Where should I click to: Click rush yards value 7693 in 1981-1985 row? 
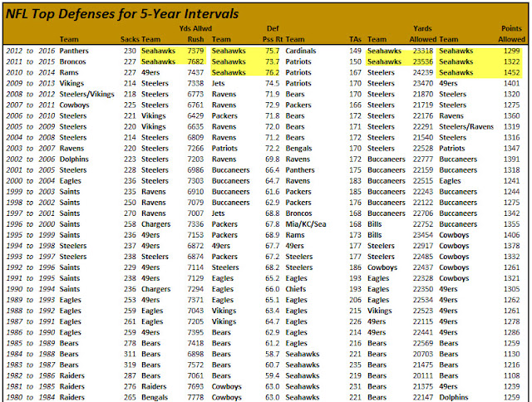[x=195, y=387]
